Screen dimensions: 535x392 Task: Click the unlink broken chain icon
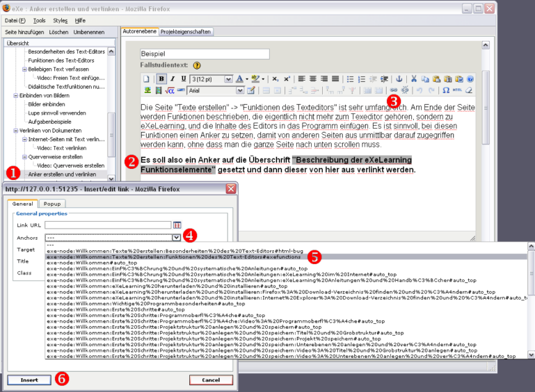pos(405,90)
